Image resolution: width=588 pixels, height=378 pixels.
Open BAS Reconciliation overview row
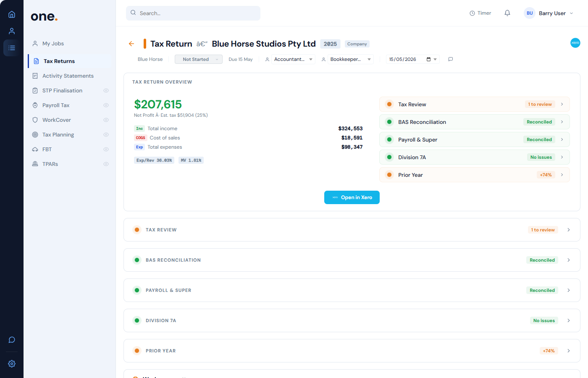pos(475,122)
